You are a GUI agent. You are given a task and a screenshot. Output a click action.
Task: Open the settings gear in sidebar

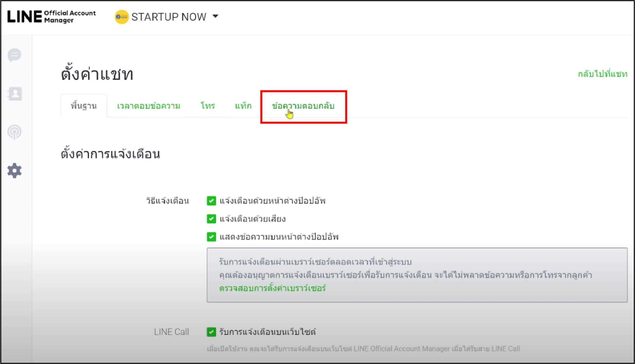(15, 171)
